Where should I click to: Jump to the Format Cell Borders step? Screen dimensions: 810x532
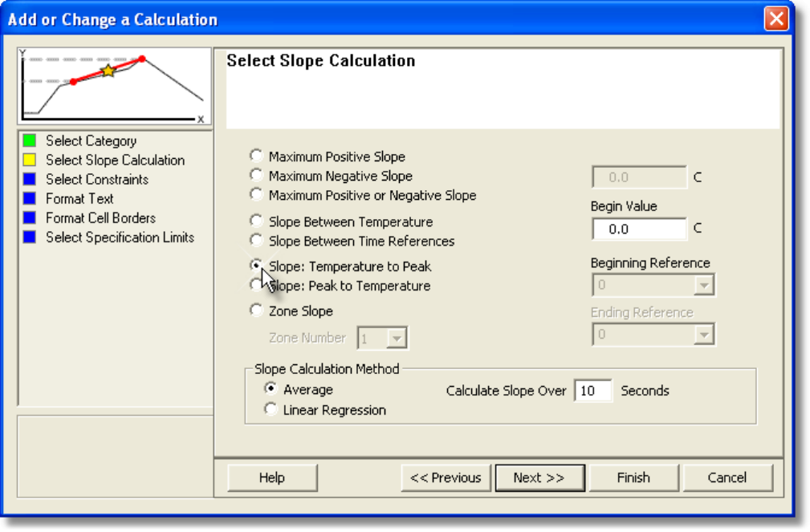100,218
